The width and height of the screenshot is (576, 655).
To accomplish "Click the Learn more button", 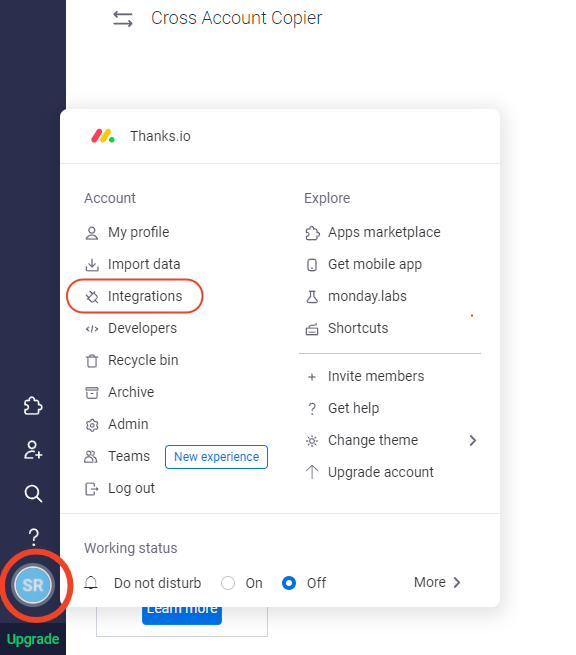I will [182, 614].
